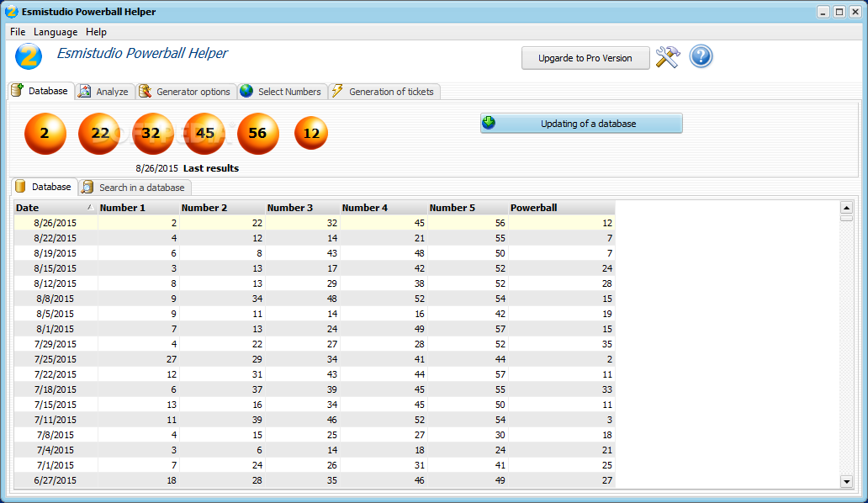Open the Help menu
The width and height of the screenshot is (868, 503).
pos(96,31)
